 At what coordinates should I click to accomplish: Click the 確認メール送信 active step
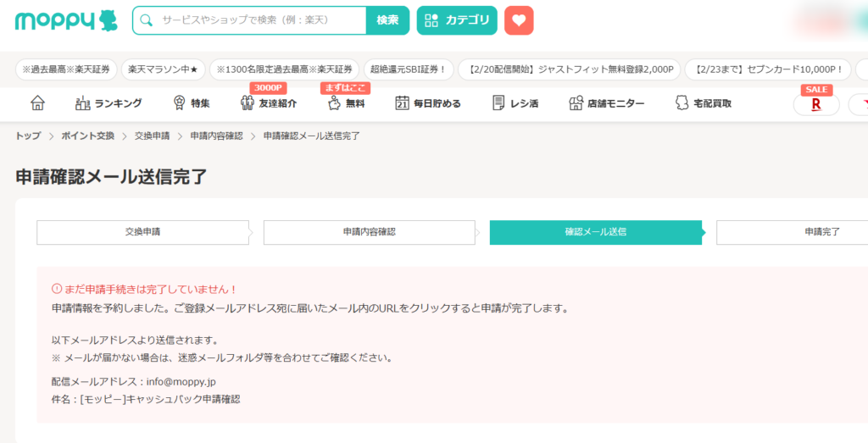point(596,232)
